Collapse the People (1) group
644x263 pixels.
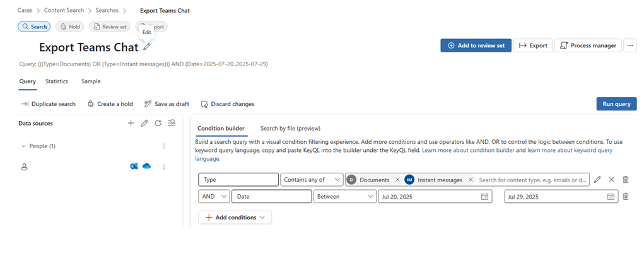23,146
